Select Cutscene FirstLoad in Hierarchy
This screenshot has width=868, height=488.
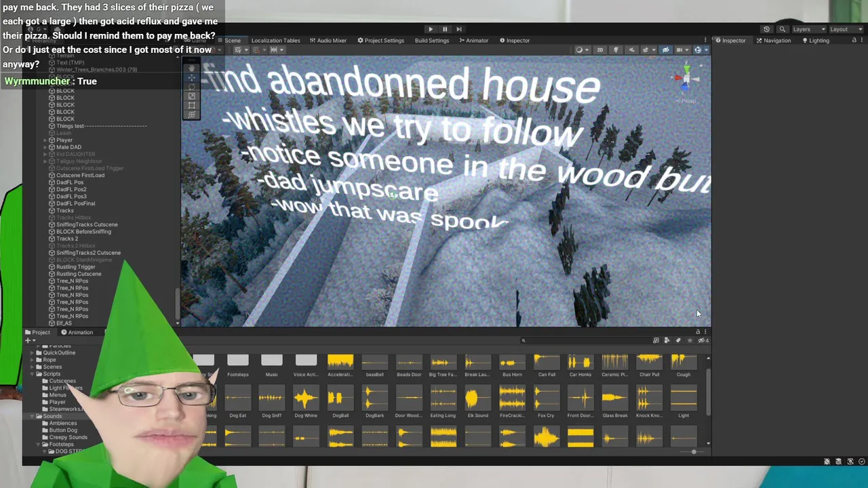pyautogui.click(x=80, y=176)
